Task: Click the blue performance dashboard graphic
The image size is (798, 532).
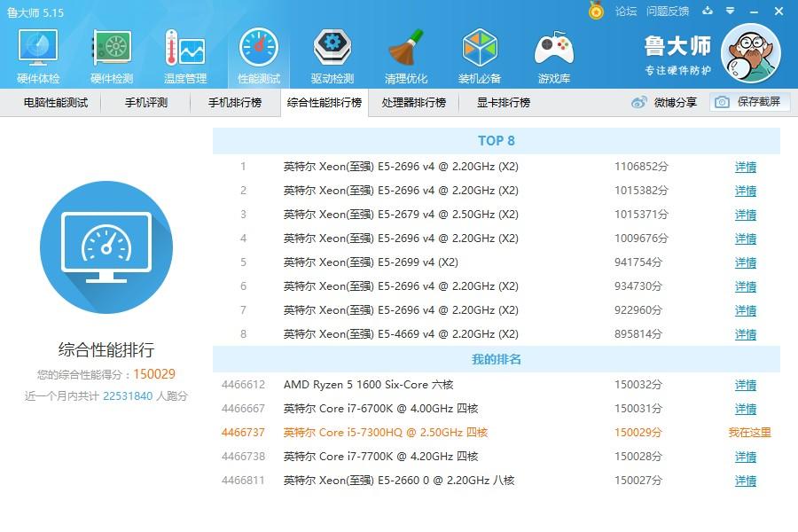Action: (106, 246)
